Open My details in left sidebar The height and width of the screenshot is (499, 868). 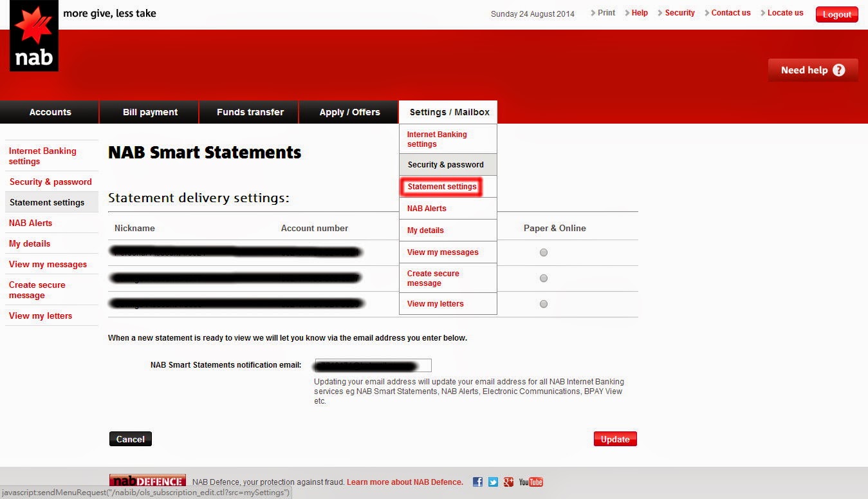click(x=51, y=243)
